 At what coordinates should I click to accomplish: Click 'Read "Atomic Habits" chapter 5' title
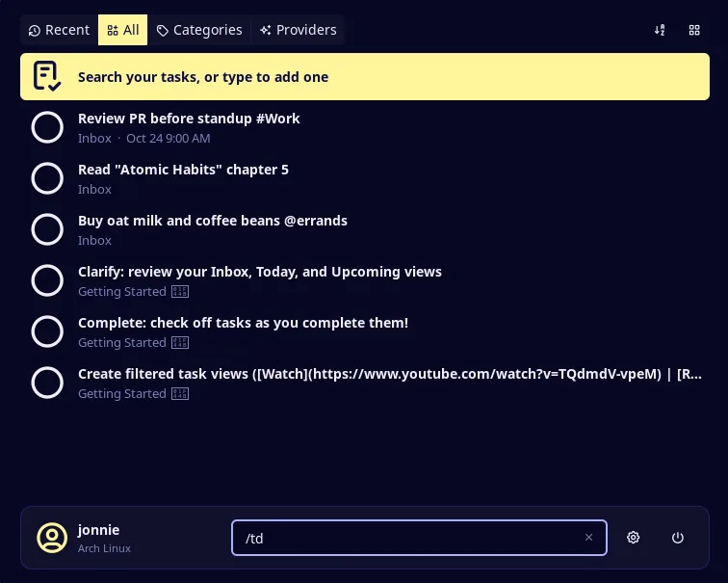[183, 170]
